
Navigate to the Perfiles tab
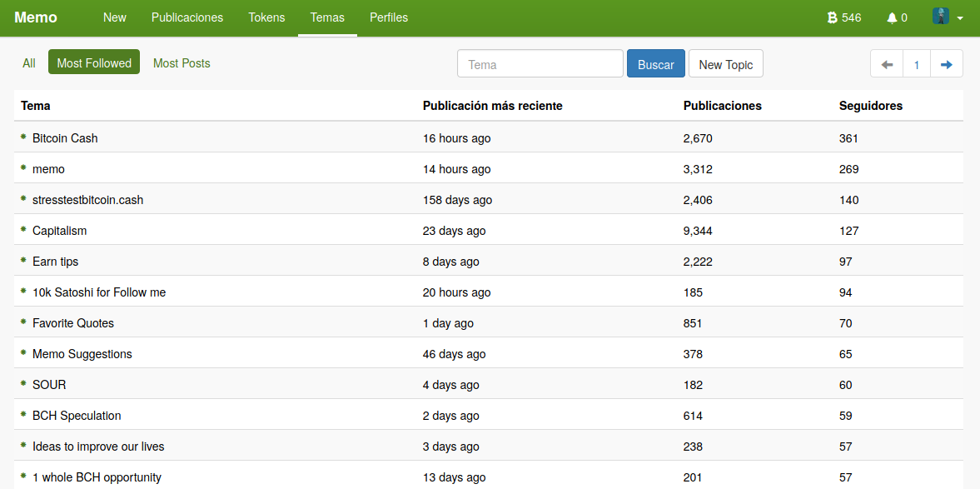pyautogui.click(x=389, y=17)
